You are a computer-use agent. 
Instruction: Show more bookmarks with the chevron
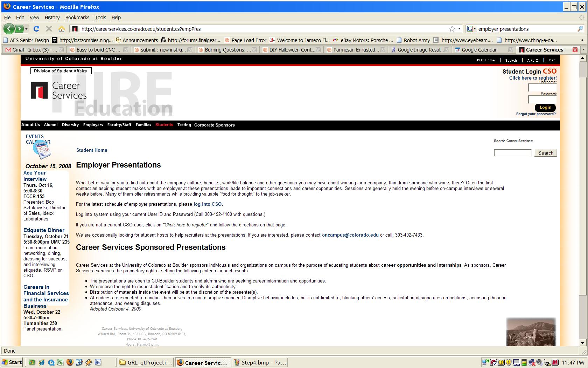[582, 40]
